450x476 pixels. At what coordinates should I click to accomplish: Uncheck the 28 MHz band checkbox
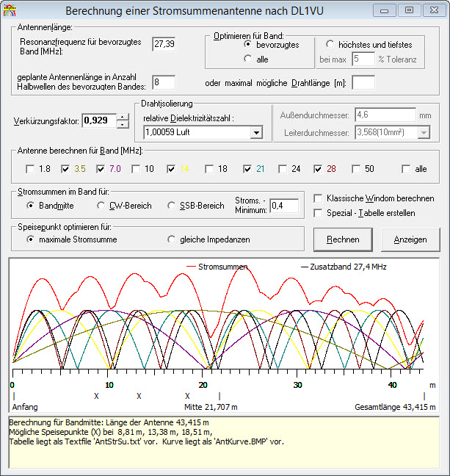pos(318,169)
